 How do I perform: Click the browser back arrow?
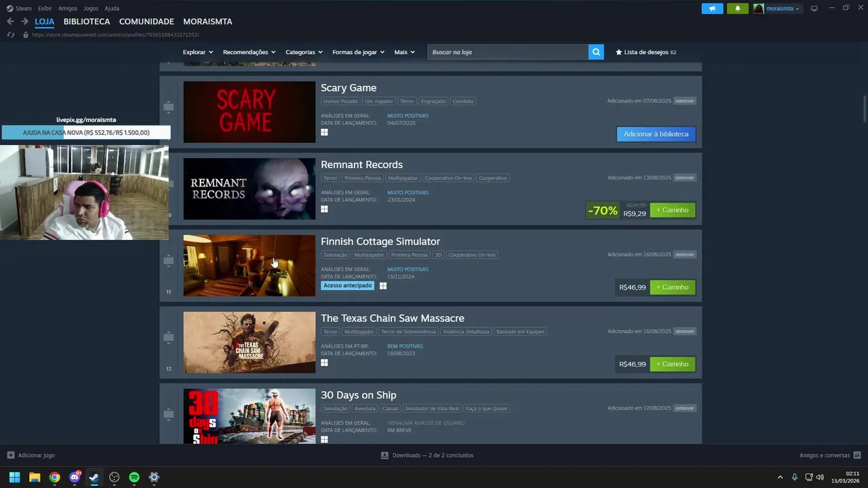pyautogui.click(x=10, y=22)
